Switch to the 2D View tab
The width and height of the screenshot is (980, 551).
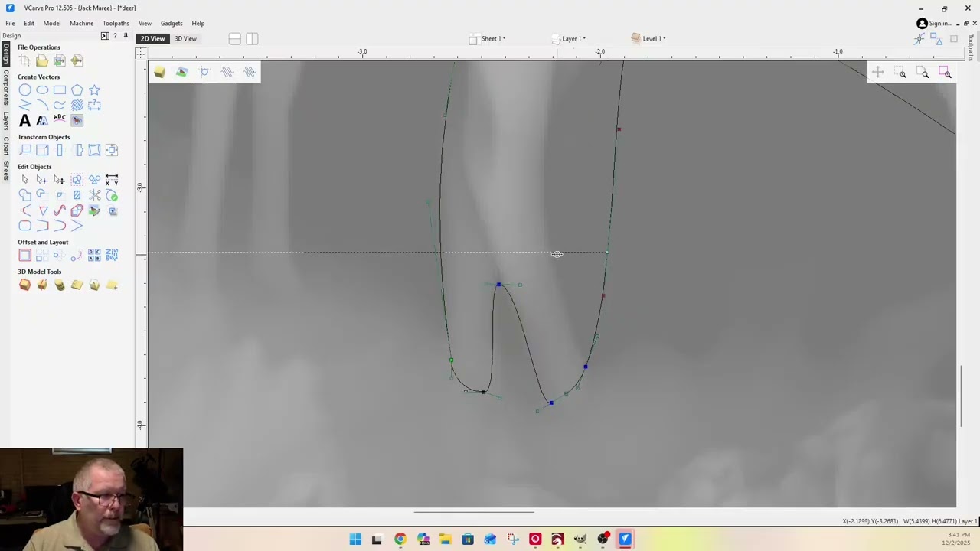tap(152, 39)
